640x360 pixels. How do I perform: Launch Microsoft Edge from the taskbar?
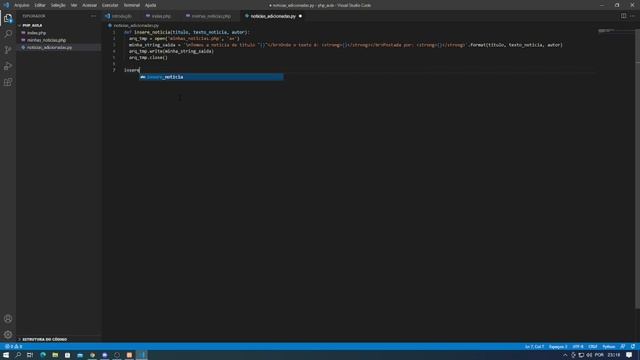[x=43, y=355]
